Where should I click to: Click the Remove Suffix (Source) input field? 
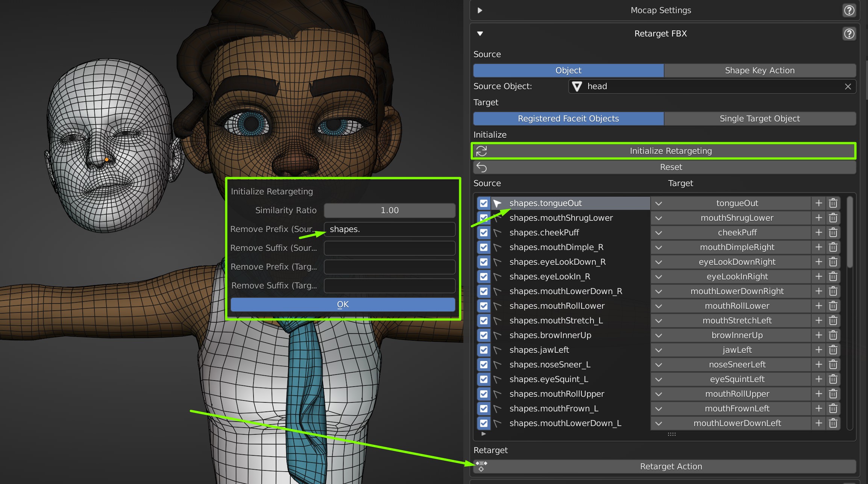coord(389,248)
